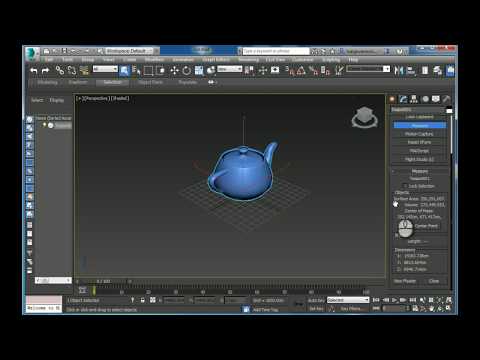Viewport: 480px width, 360px height.
Task: Toggle the Angle Snap button
Action: tap(301, 70)
